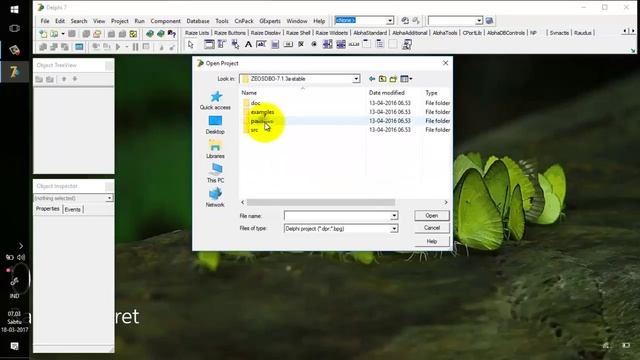Click right arrow of file list scrollbar
The width and height of the screenshot is (640, 360).
click(446, 202)
